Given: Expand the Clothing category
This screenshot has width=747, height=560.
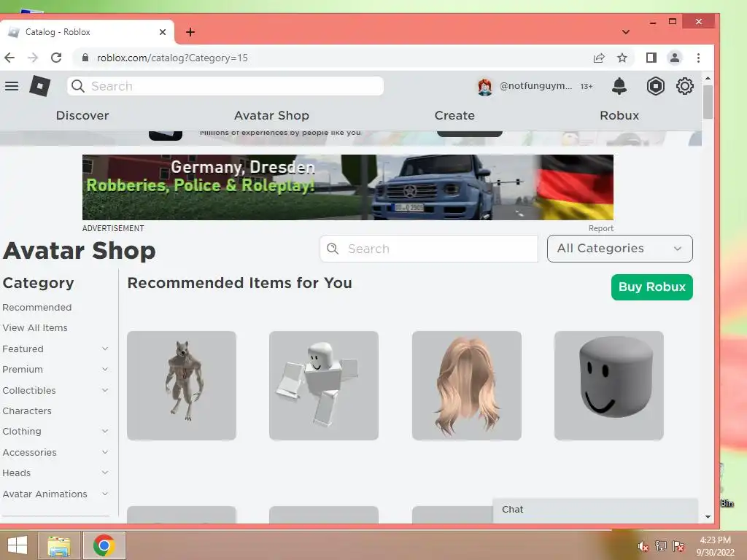Looking at the screenshot, I should pos(105,431).
